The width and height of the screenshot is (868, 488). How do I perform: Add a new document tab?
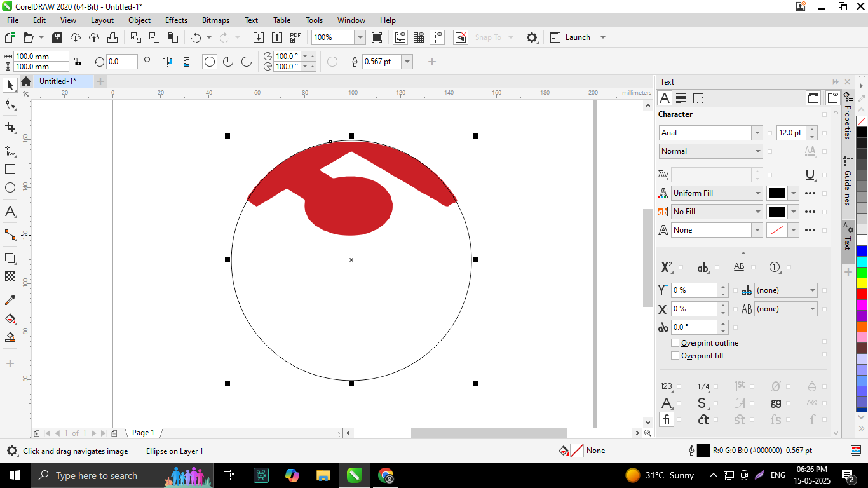[100, 81]
